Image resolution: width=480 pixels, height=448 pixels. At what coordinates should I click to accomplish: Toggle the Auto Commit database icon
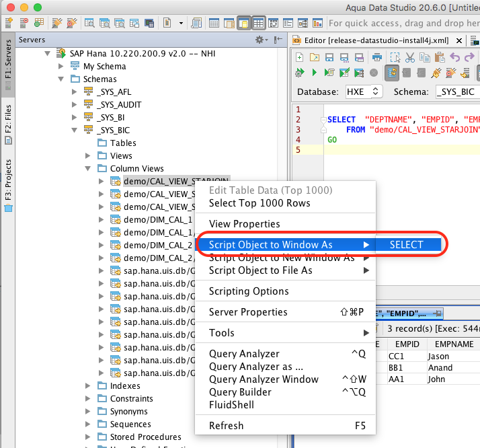click(x=392, y=73)
